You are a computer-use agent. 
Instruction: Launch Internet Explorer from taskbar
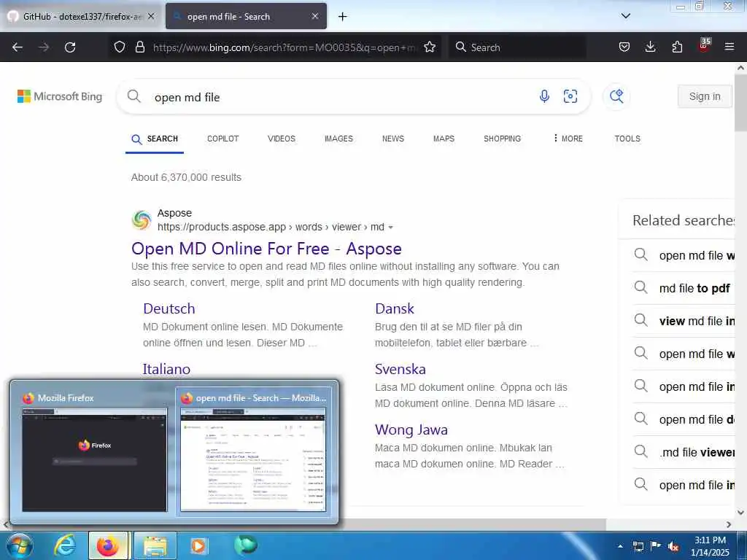pyautogui.click(x=65, y=545)
